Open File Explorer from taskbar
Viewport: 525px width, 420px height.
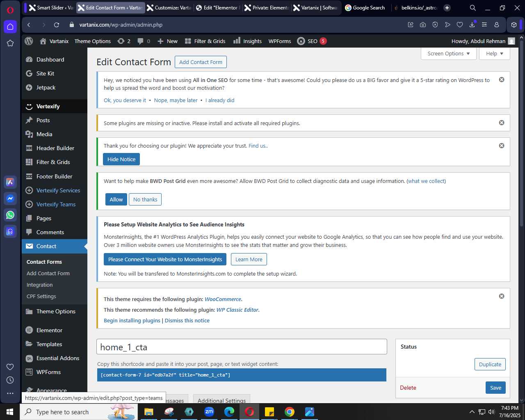point(149,412)
